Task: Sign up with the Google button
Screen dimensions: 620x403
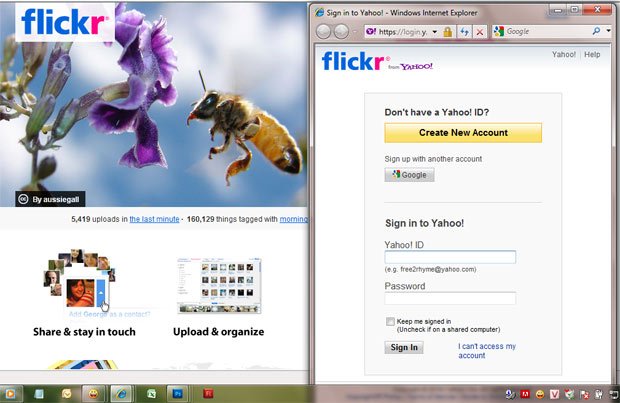Action: click(x=410, y=174)
